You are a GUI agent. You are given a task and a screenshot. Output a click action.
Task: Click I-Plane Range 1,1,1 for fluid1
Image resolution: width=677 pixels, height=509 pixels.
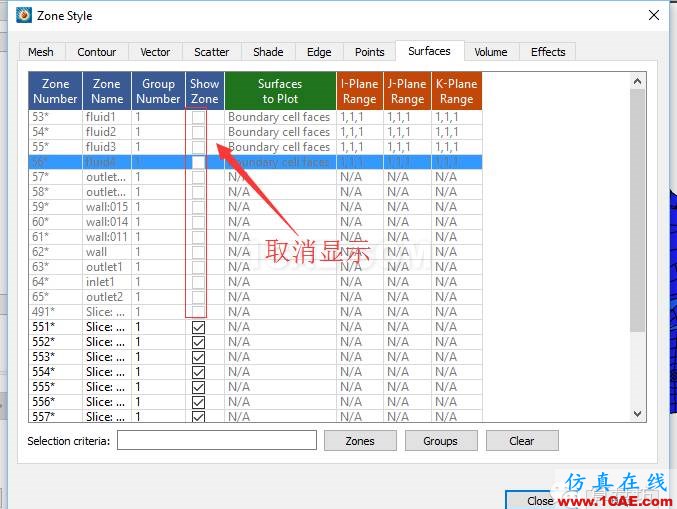point(351,117)
